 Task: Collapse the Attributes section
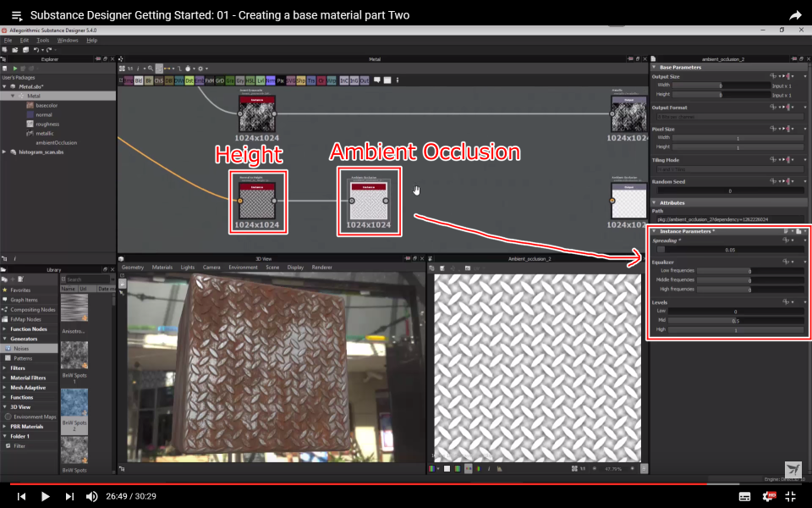(x=654, y=202)
